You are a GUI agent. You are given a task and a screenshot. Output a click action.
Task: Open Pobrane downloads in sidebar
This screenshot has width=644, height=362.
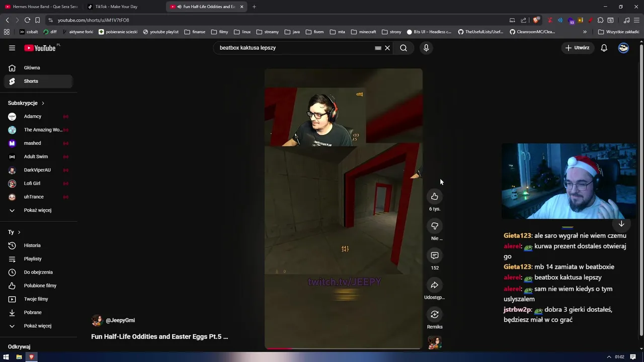point(38,312)
